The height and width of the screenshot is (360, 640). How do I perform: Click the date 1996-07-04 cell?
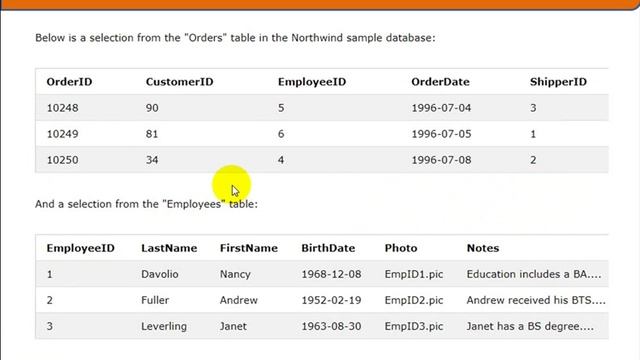(441, 108)
